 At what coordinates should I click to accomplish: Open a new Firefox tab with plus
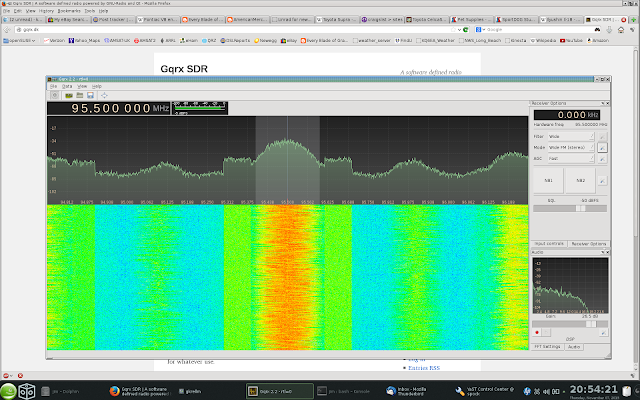tap(633, 20)
